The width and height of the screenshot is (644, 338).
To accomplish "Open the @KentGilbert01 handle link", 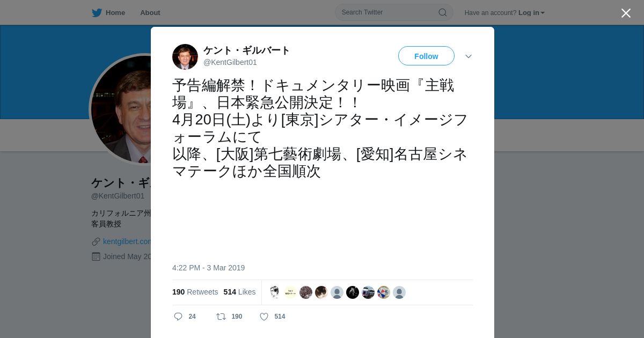I will [x=230, y=62].
